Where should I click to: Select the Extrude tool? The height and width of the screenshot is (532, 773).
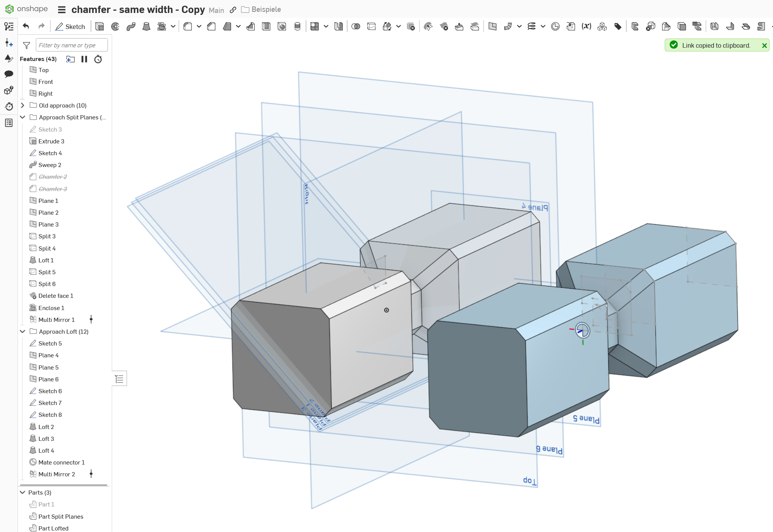[100, 26]
